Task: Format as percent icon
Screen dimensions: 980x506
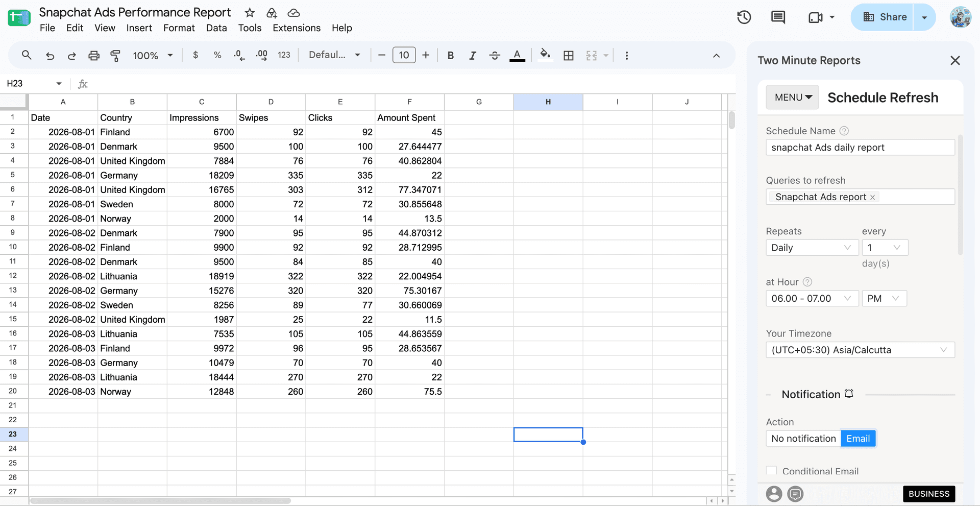Action: point(217,55)
